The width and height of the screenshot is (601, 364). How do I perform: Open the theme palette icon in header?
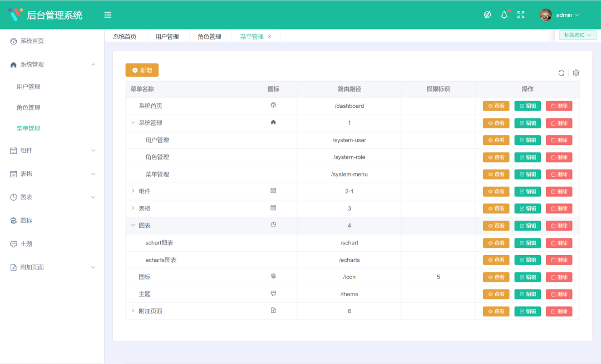click(487, 14)
